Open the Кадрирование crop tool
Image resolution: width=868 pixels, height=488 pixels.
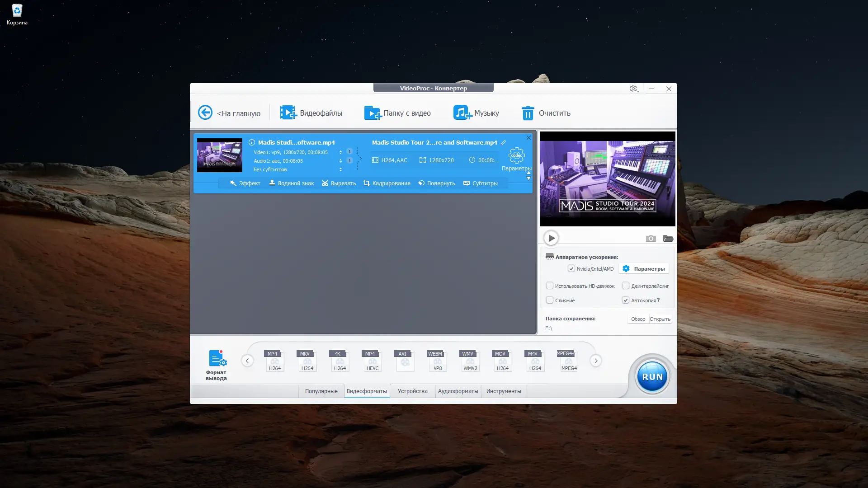tap(387, 183)
